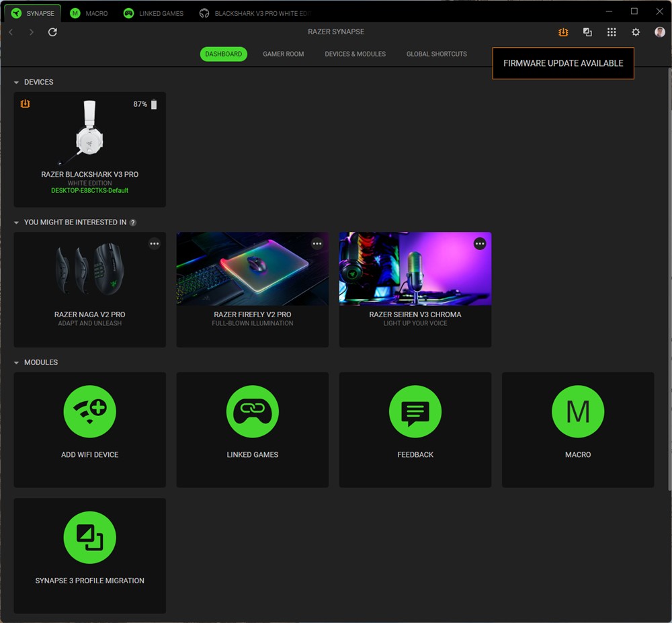Open the user profile avatar
This screenshot has height=623, width=672.
coord(660,32)
